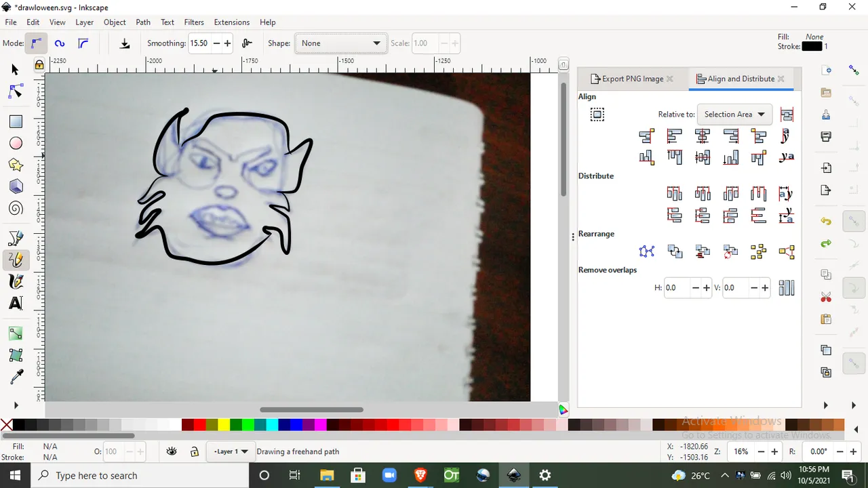Open the Filters menu
The image size is (868, 488).
[194, 22]
